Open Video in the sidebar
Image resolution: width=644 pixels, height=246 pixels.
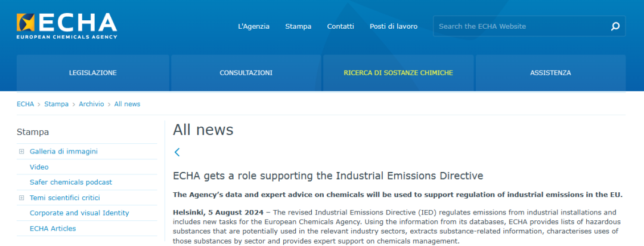[39, 167]
